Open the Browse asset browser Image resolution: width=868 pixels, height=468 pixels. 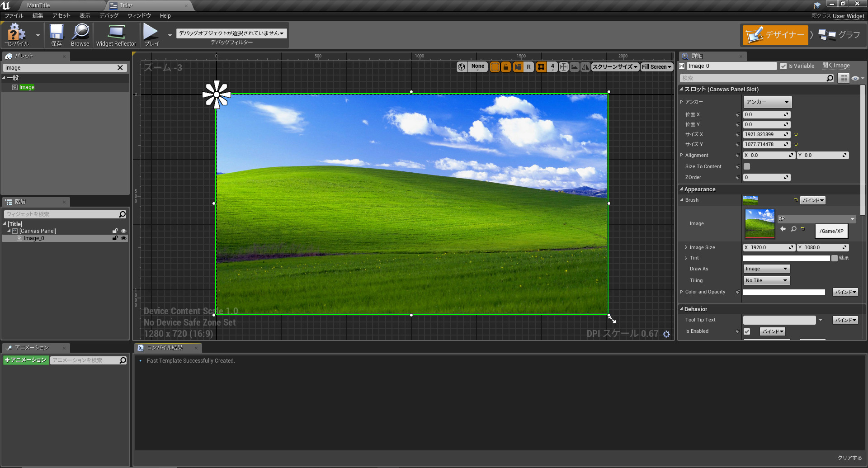80,35
